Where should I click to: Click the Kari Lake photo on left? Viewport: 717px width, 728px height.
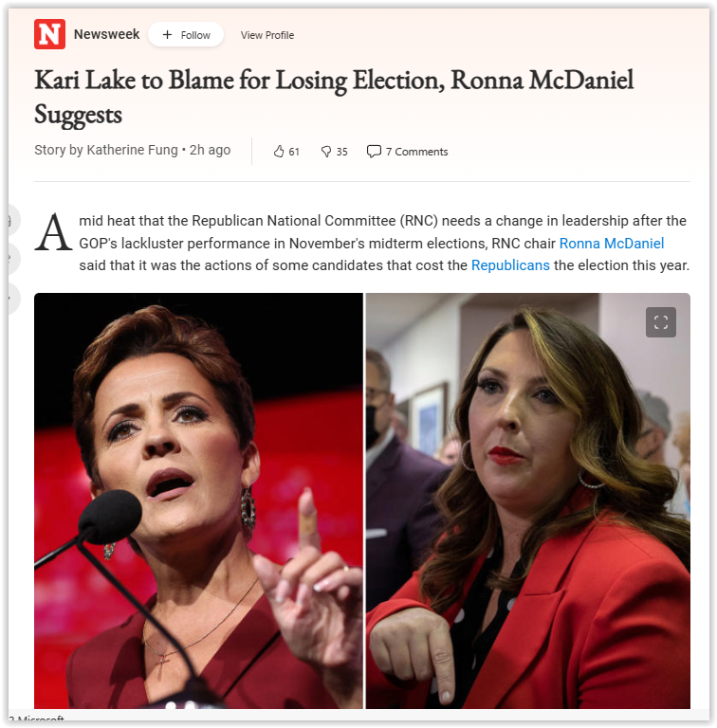click(x=198, y=500)
